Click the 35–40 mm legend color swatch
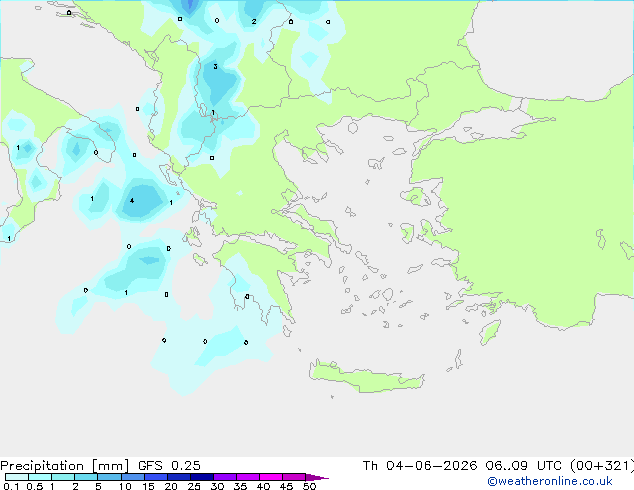The height and width of the screenshot is (490, 634). 248,477
